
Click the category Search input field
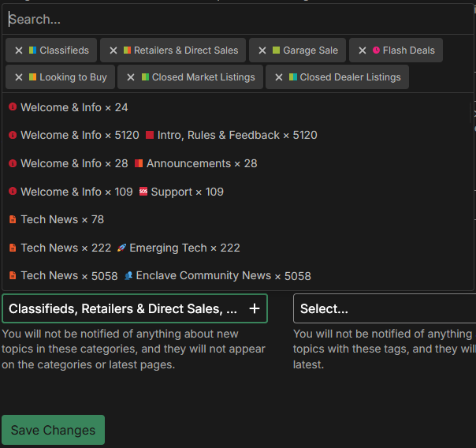click(236, 19)
